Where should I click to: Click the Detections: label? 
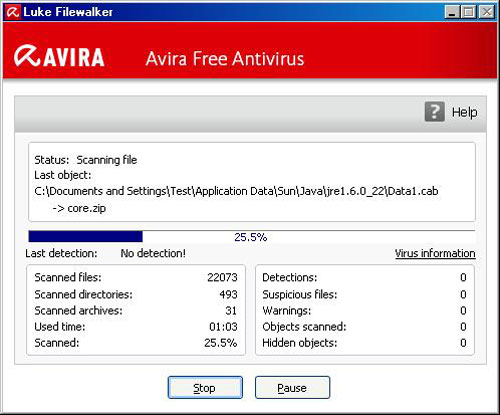click(290, 277)
